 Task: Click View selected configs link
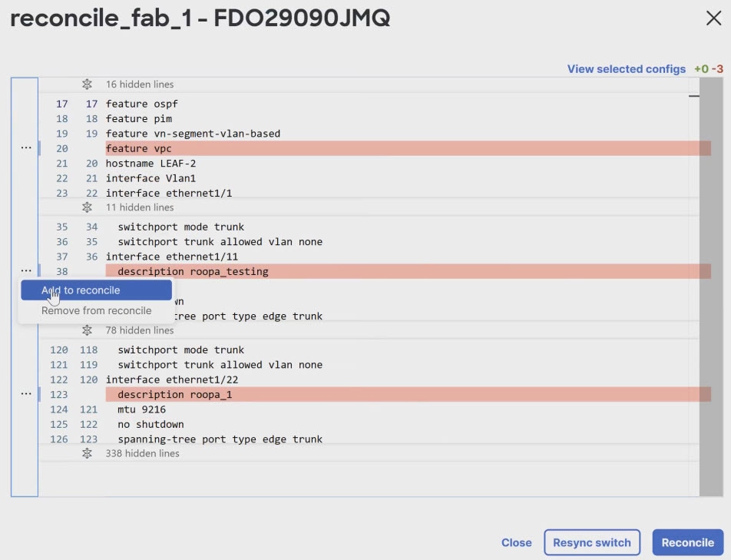click(x=626, y=69)
